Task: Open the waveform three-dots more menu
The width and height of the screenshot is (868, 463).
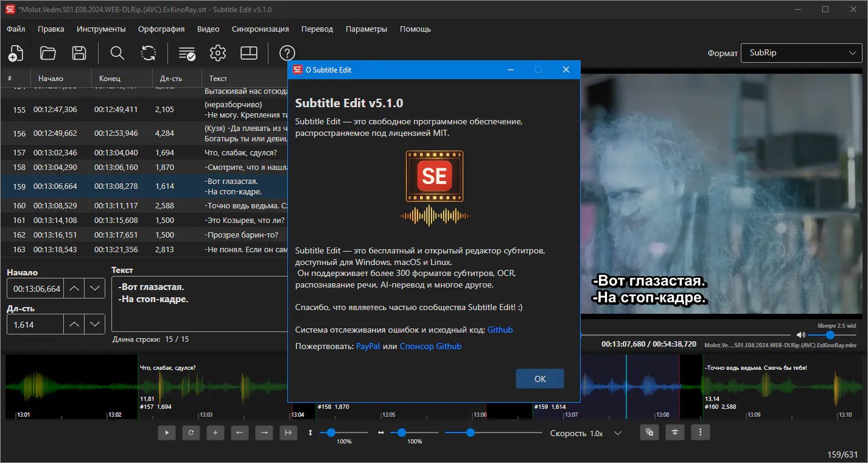Action: click(701, 433)
